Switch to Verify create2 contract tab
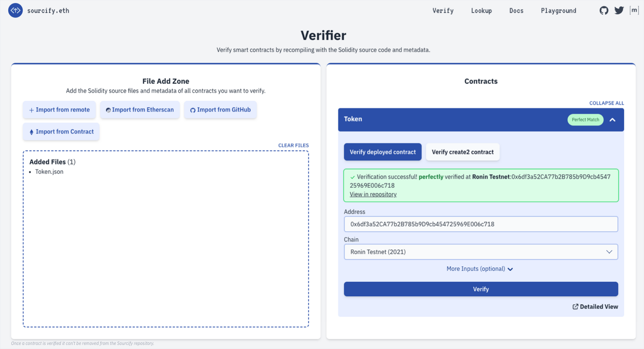Screen dimensions: 644x349 462,152
